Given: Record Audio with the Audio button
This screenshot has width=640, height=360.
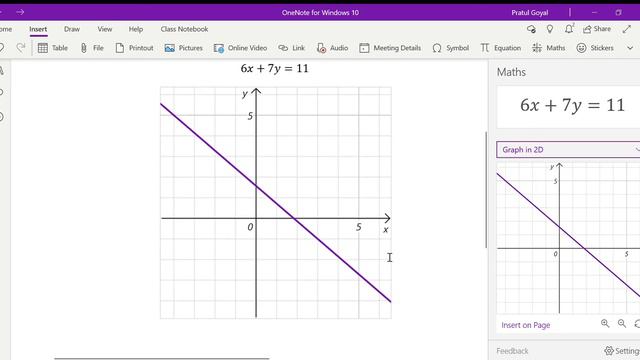Looking at the screenshot, I should (332, 48).
